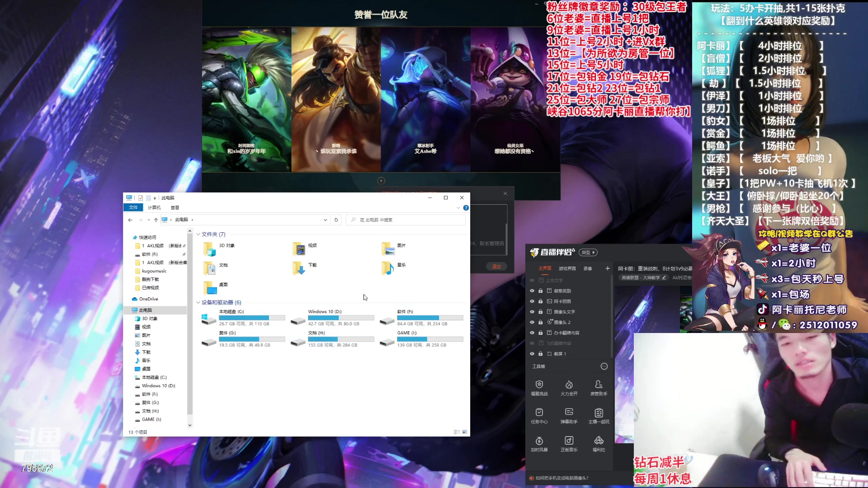868x488 pixels.
Task: Click the plus icon to add scene
Action: (608, 268)
